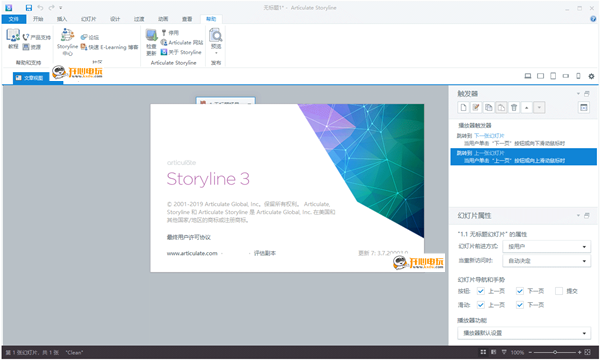The height and width of the screenshot is (360, 600).
Task: Open Articulate 网站 website
Action: [x=182, y=42]
